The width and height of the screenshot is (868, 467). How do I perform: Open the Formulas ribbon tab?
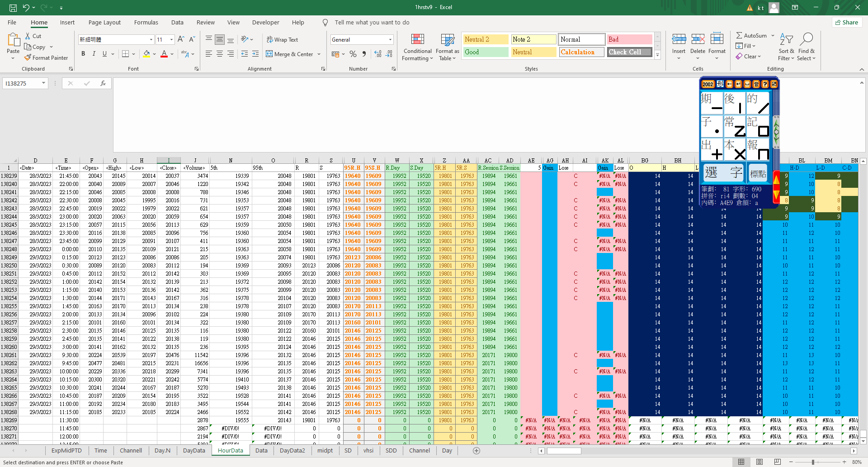146,22
